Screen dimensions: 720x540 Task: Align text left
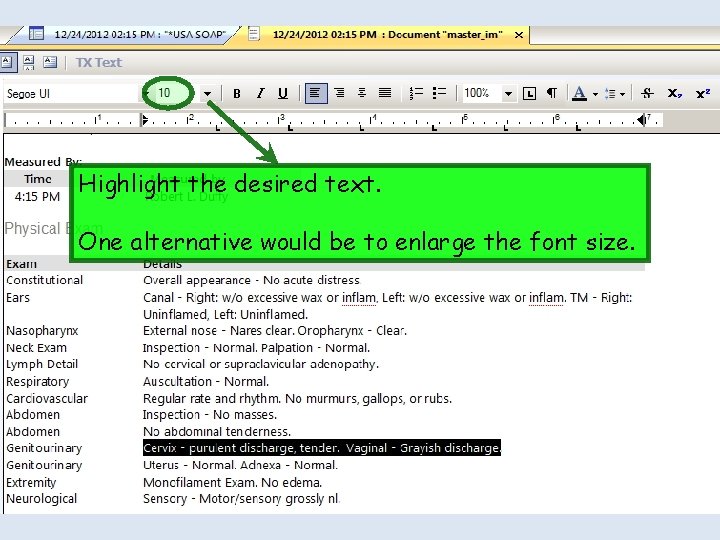316,94
